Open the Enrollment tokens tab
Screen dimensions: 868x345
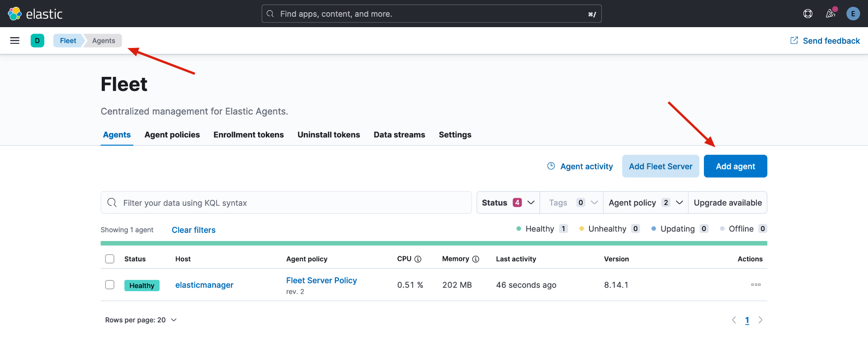click(249, 135)
